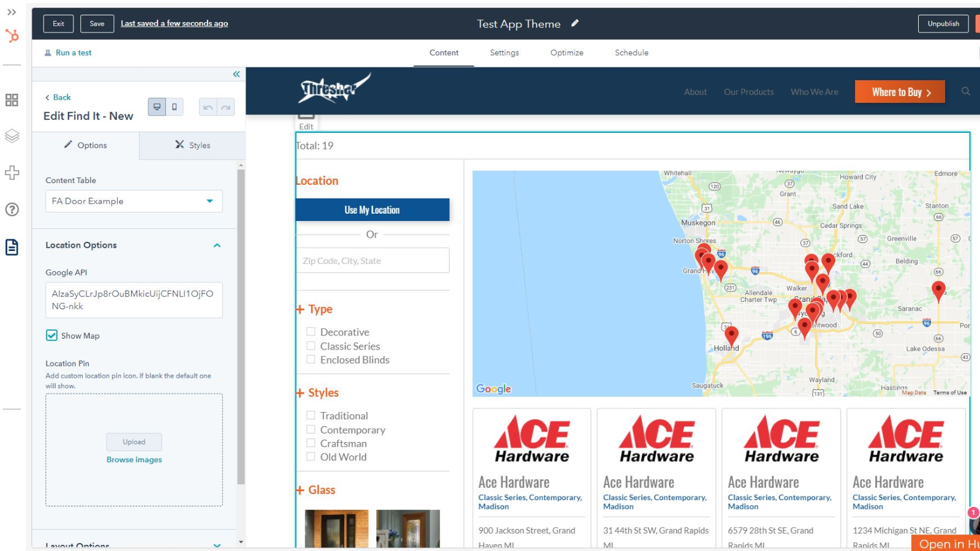The height and width of the screenshot is (551, 980).
Task: Click the Use My Location button
Action: coord(372,209)
